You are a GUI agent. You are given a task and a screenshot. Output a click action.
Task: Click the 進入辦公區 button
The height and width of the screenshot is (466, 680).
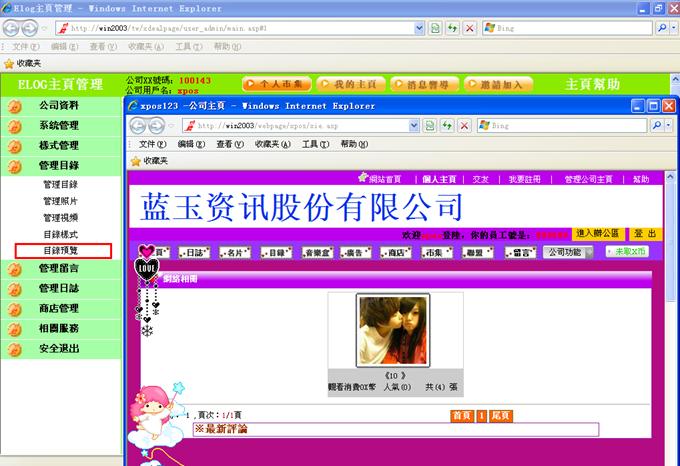[597, 233]
